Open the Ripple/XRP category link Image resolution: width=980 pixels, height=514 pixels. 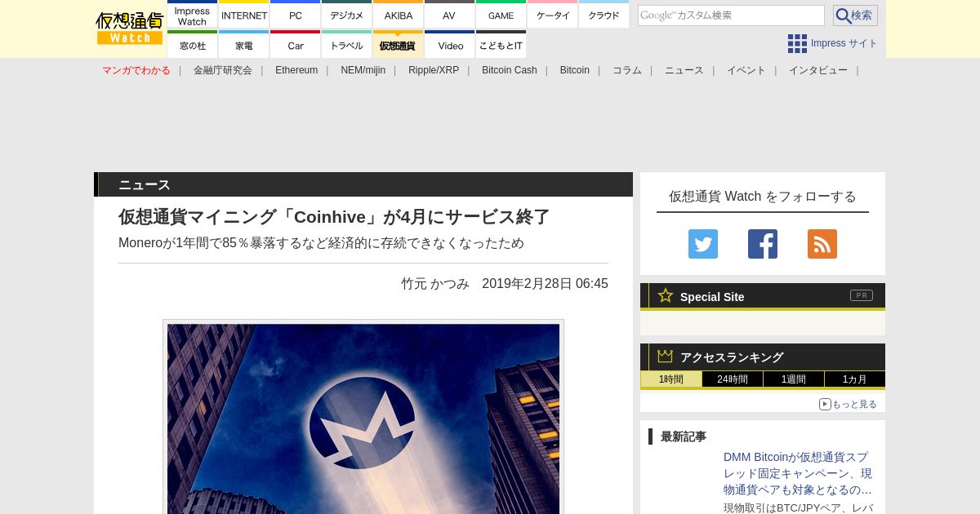pyautogui.click(x=434, y=70)
